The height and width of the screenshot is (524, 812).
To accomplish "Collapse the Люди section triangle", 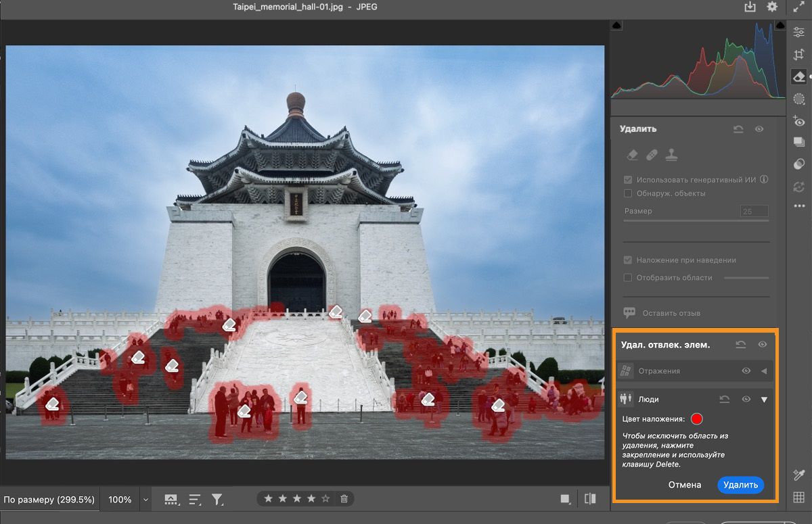I will pos(764,400).
